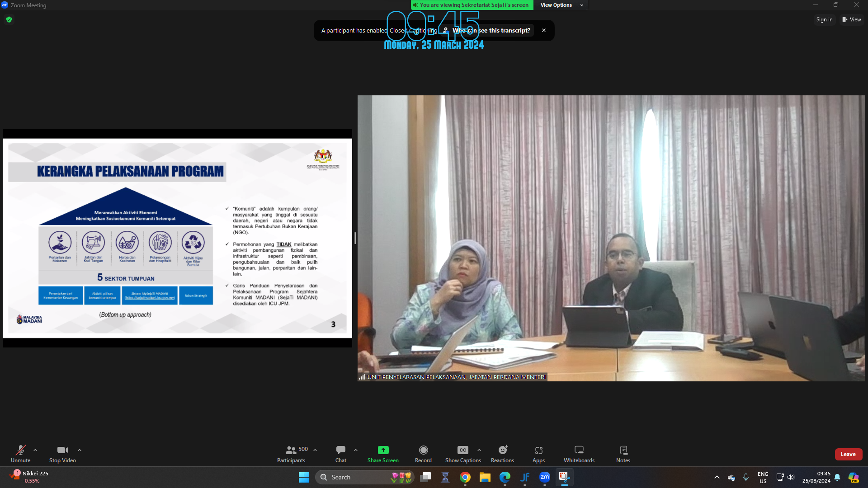Click the microphone tray icon

746,477
